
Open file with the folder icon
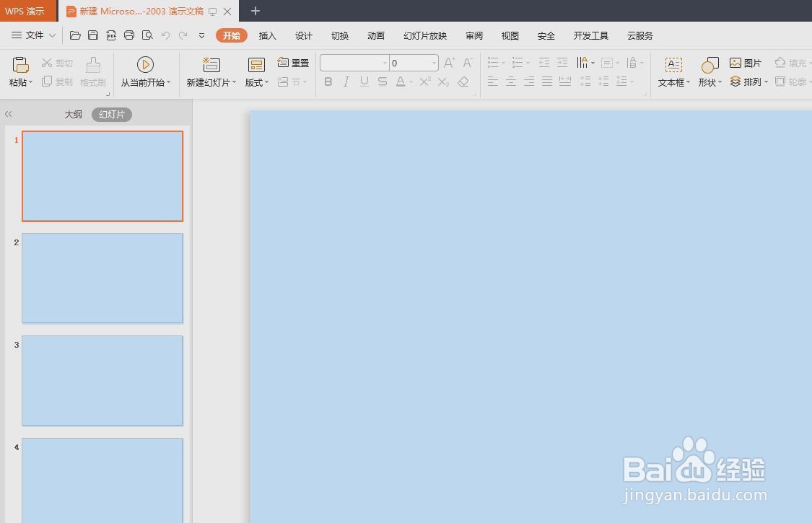pyautogui.click(x=75, y=35)
